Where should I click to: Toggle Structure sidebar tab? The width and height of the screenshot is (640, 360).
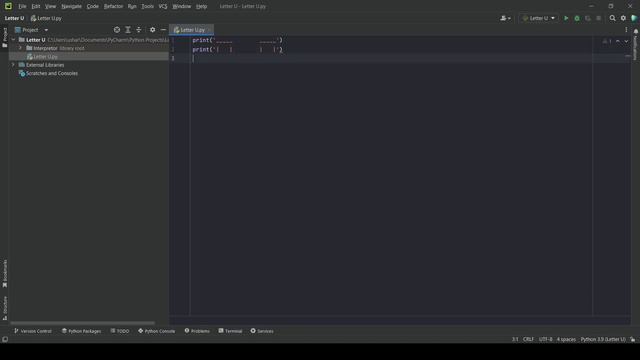coord(4,308)
